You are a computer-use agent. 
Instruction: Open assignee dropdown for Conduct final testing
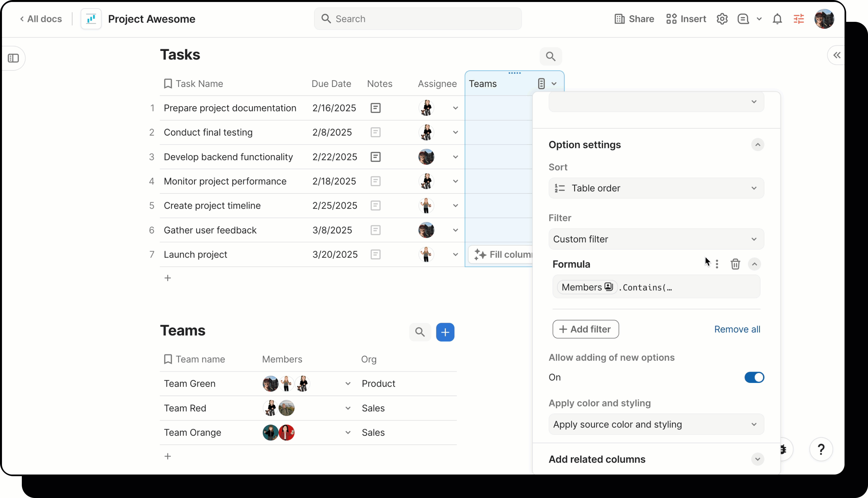(455, 132)
